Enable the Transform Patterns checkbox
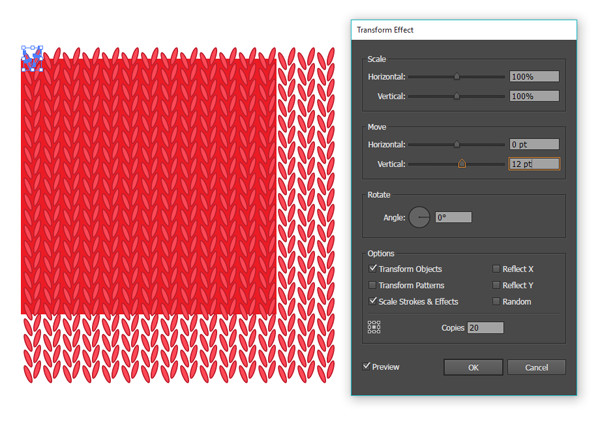 374,285
